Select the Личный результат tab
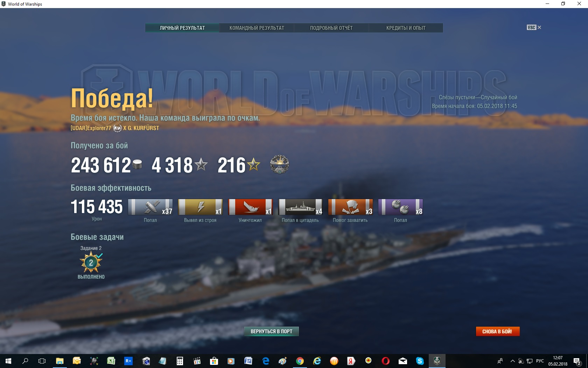Viewport: 588px width, 368px height. click(182, 28)
